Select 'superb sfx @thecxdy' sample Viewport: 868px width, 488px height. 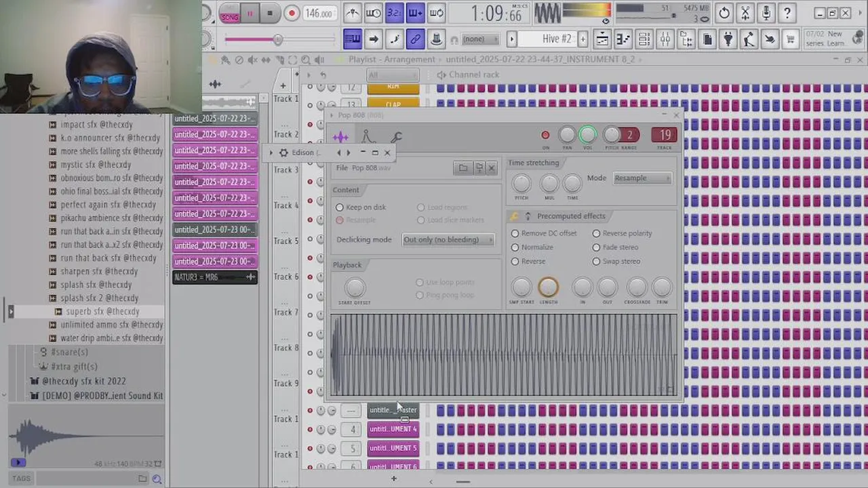point(102,312)
